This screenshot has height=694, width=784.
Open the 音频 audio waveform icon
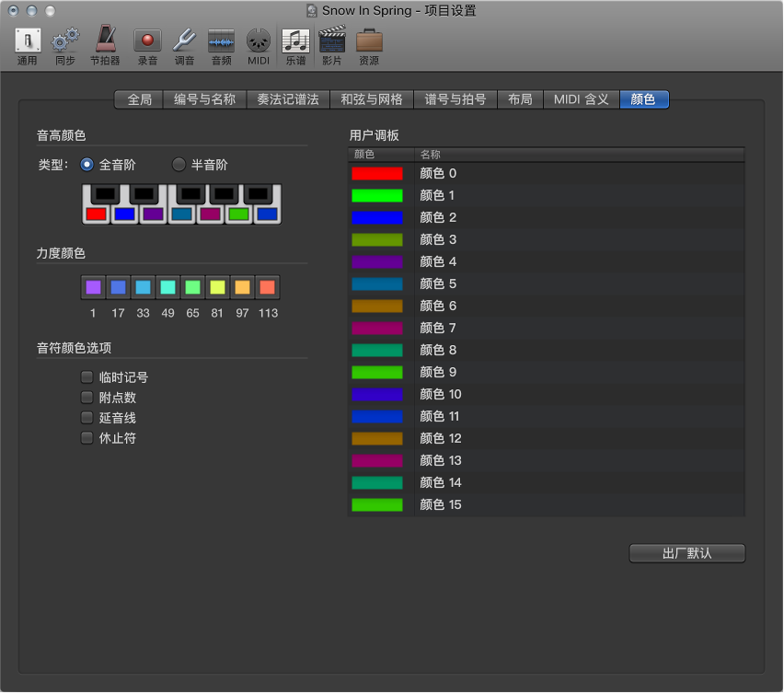tap(221, 41)
